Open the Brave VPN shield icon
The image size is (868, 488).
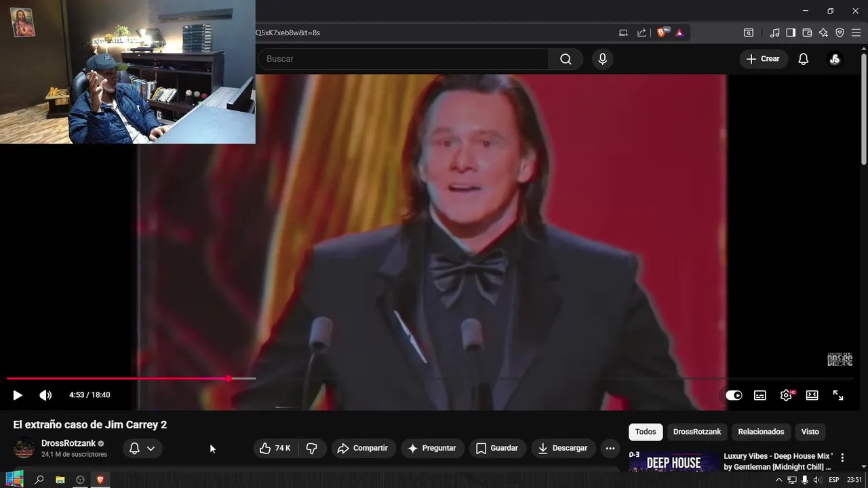point(840,33)
